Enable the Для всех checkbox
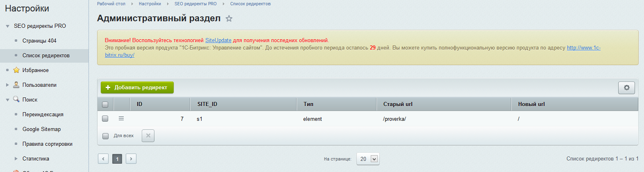The image size is (644, 172). point(106,136)
